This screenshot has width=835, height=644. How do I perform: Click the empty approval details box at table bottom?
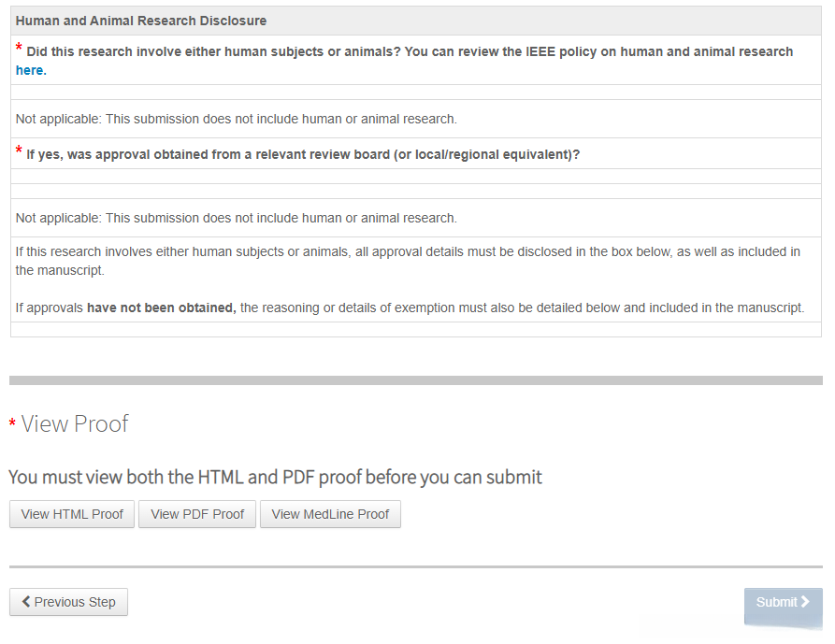[415, 329]
